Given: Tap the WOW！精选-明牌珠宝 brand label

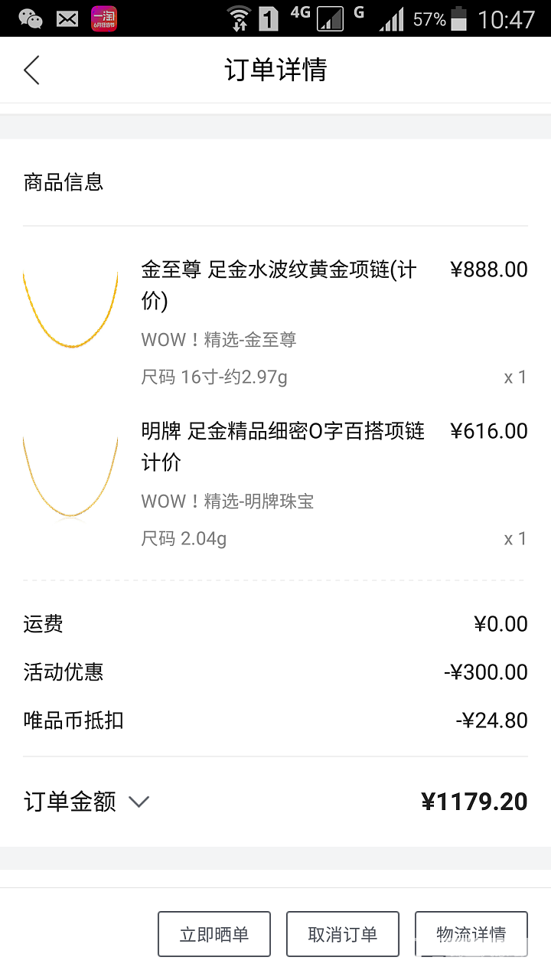Looking at the screenshot, I should pos(227,501).
